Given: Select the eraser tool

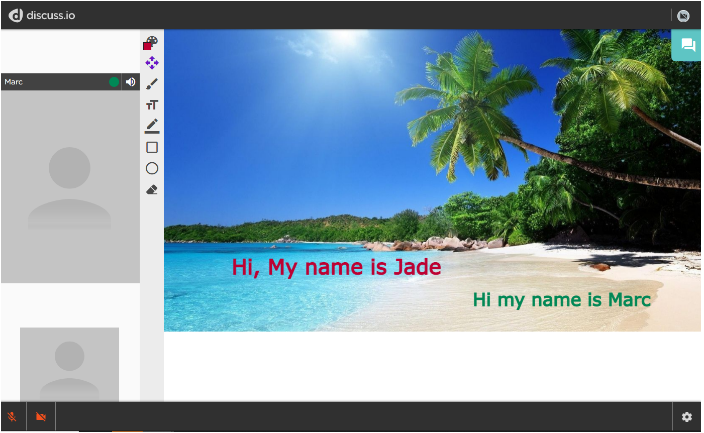Looking at the screenshot, I should pos(152,190).
